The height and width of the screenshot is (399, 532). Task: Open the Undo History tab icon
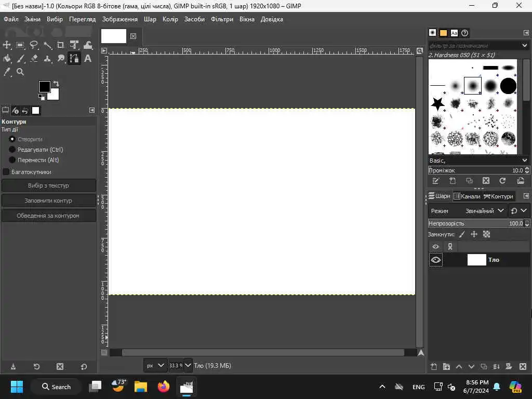pos(25,111)
